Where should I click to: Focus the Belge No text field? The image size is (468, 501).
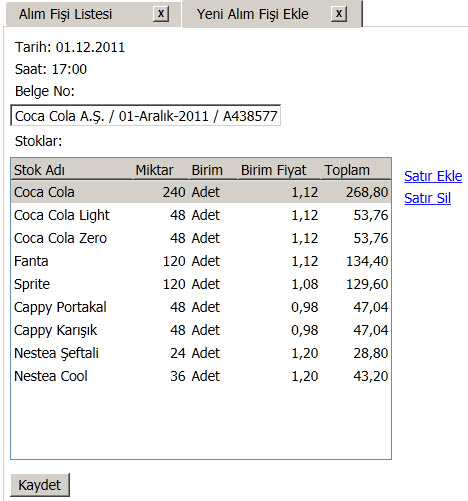tap(146, 116)
